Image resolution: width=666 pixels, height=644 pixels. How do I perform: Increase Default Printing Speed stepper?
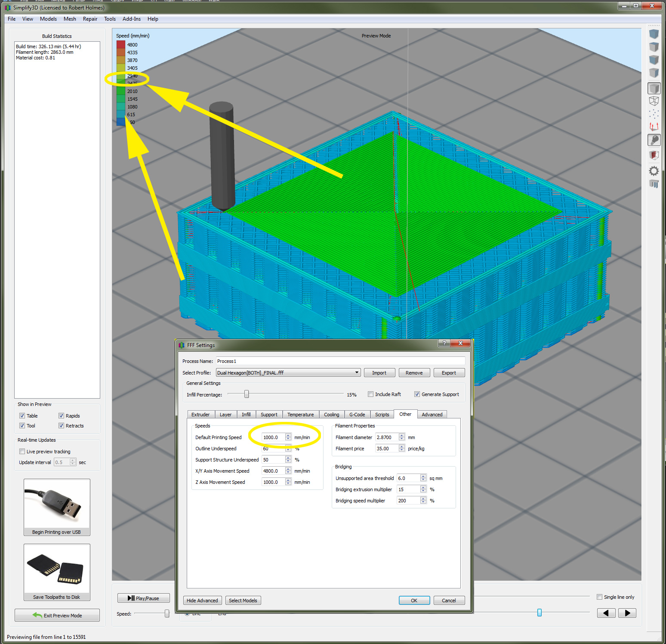click(x=288, y=435)
